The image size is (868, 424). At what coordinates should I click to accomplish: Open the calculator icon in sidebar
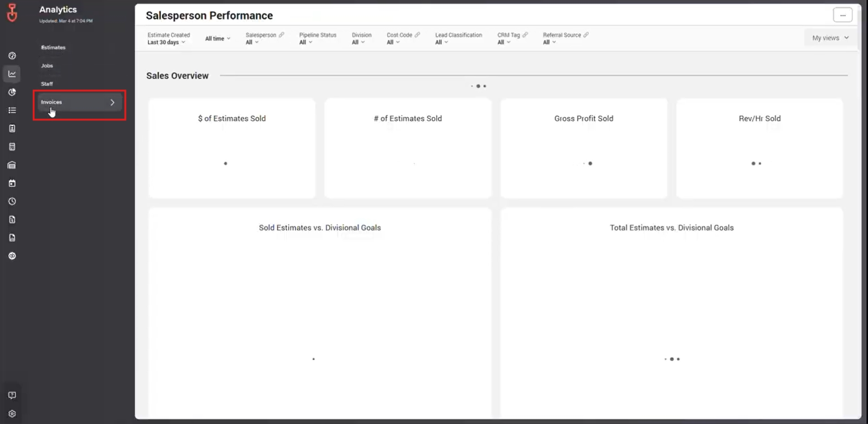point(12,147)
